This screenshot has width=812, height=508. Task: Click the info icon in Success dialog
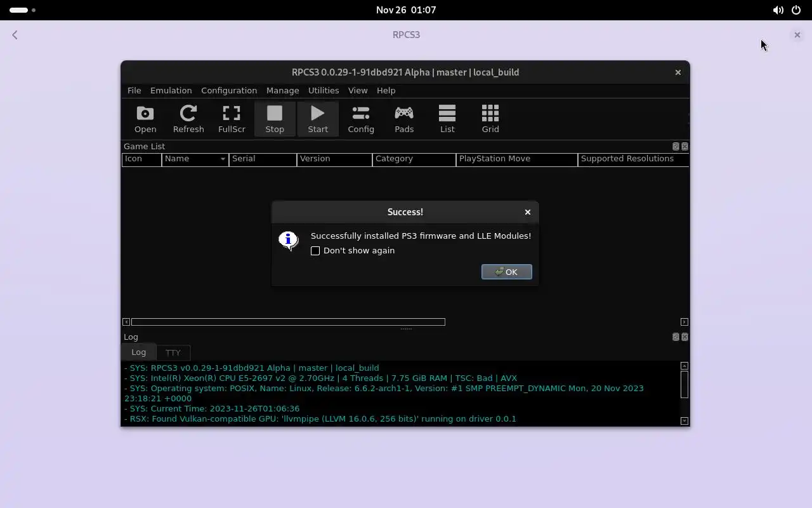[x=289, y=240]
